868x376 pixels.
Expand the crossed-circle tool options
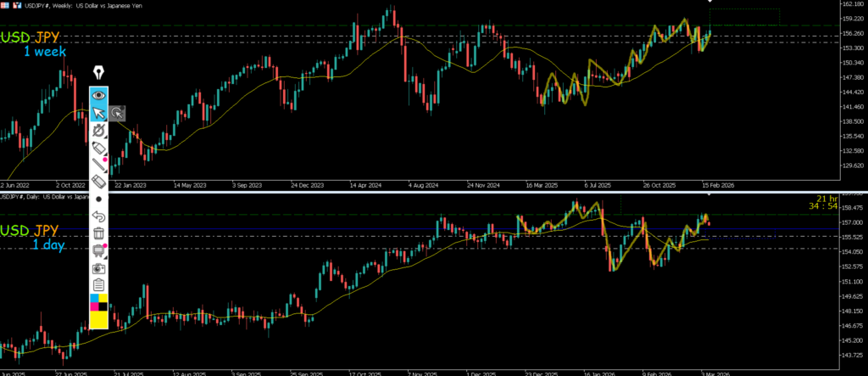pos(98,131)
